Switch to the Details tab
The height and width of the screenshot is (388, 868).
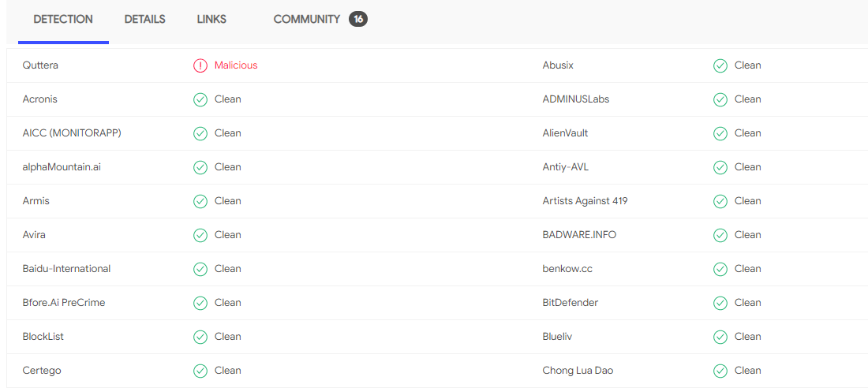tap(145, 20)
